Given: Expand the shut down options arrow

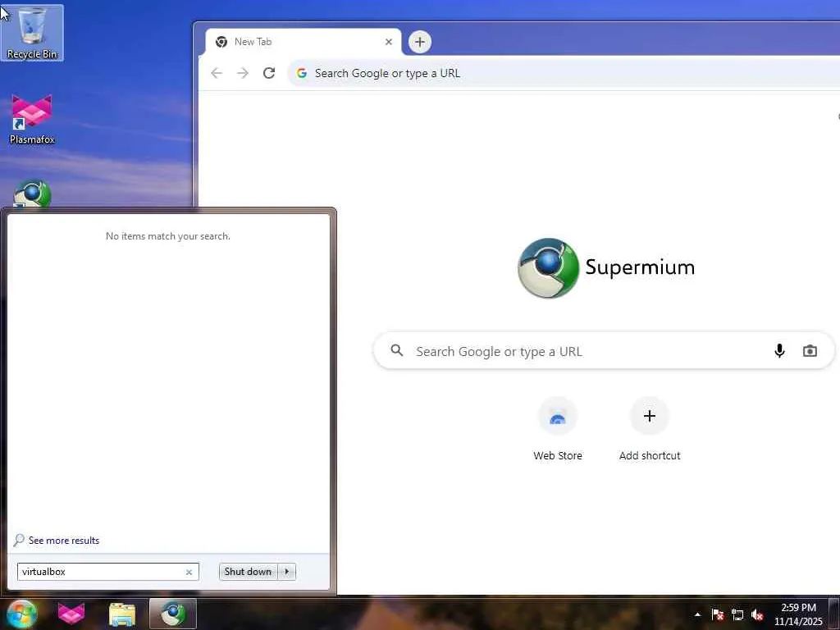Looking at the screenshot, I should click(287, 572).
